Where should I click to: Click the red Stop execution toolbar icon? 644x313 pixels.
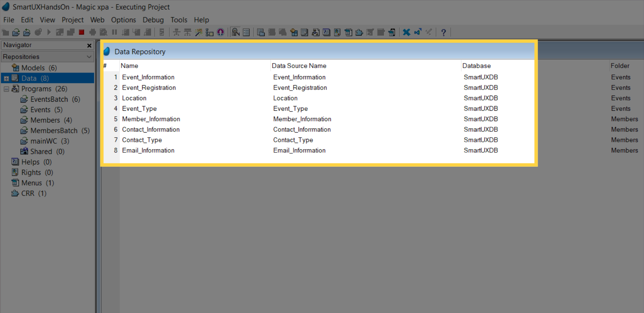[x=82, y=32]
